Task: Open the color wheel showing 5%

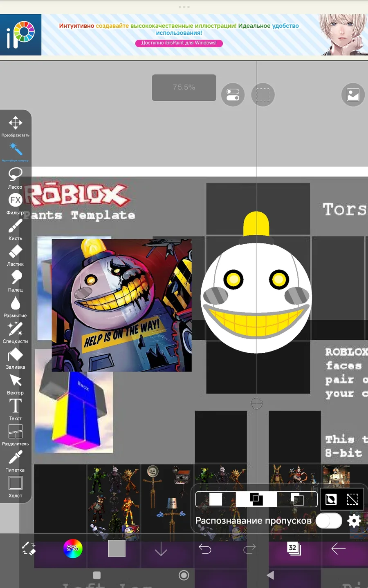Action: 73,548
